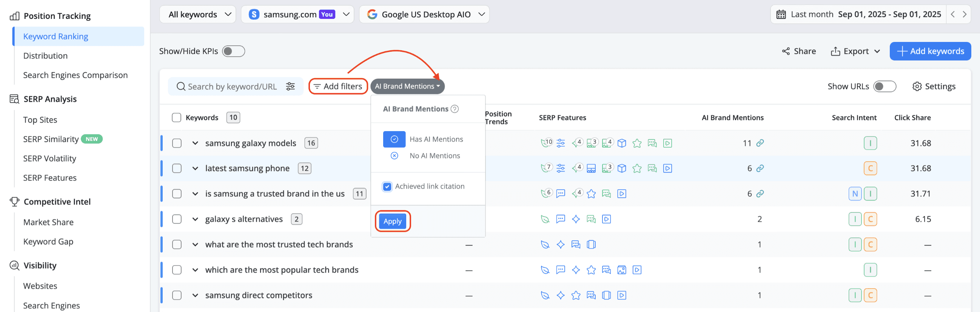This screenshot has width=980, height=312.
Task: Toggle the Show URLs switch
Action: (x=884, y=86)
